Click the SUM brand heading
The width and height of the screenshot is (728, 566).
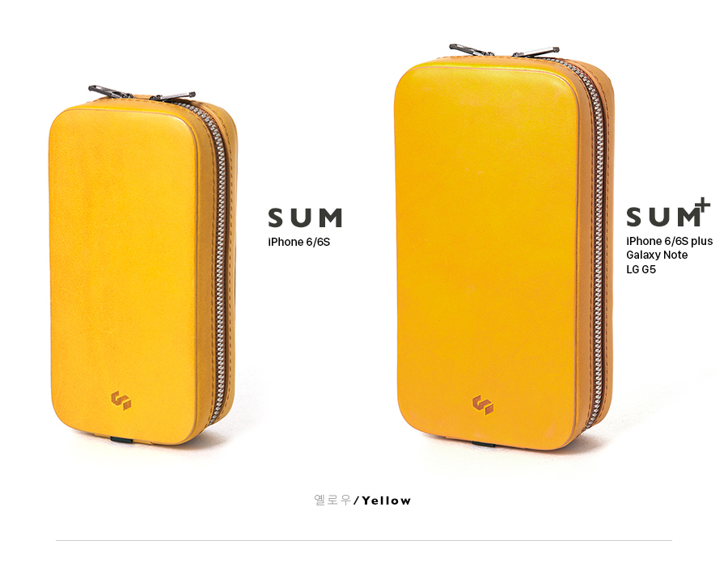coord(305,218)
